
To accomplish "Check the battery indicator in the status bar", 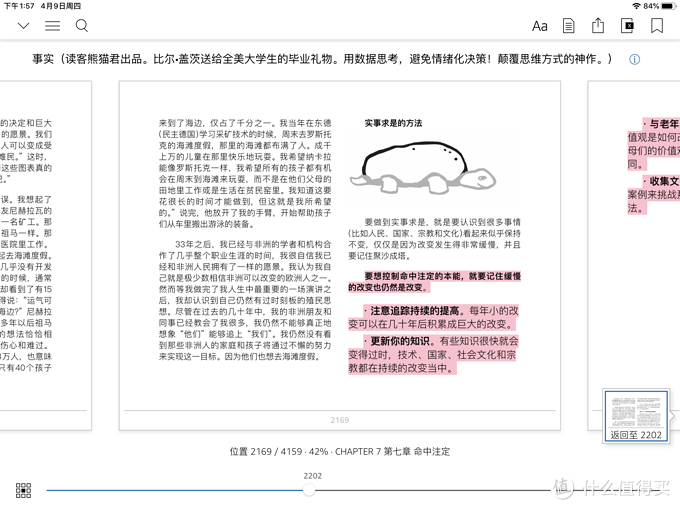I will click(668, 6).
